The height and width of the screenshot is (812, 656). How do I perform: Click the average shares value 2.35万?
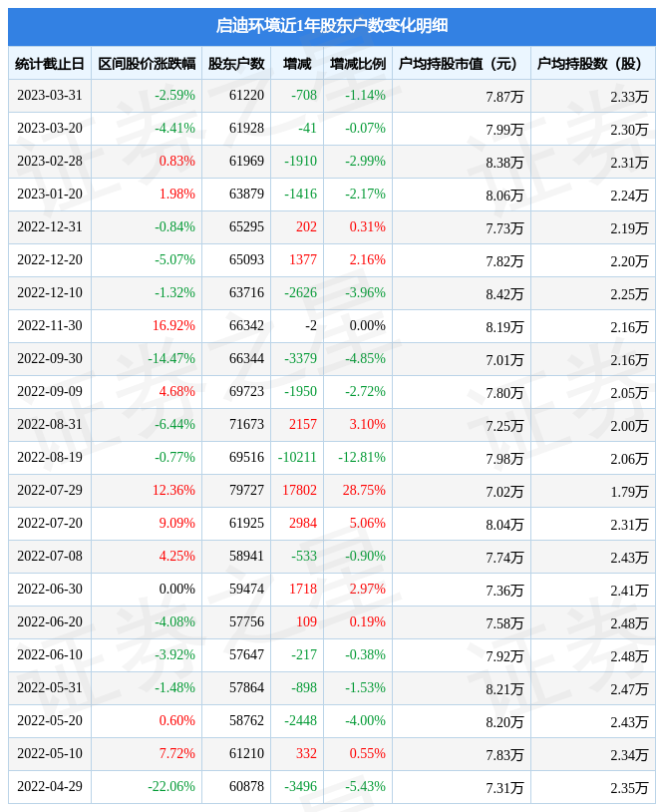coord(629,788)
